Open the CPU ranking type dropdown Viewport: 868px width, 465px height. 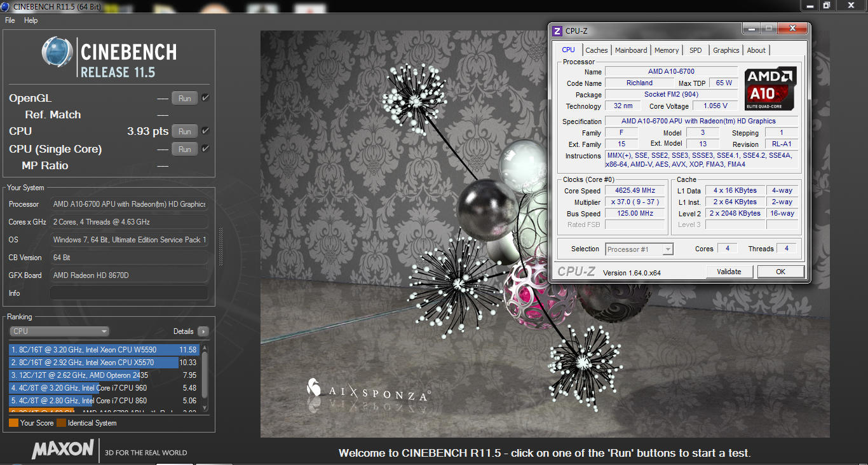click(x=59, y=331)
